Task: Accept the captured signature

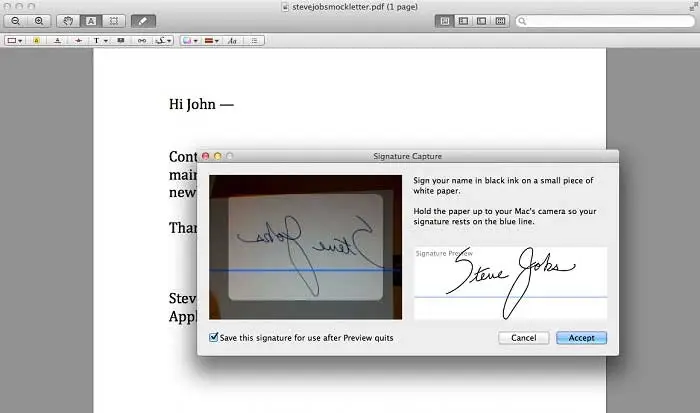Action: [x=581, y=338]
